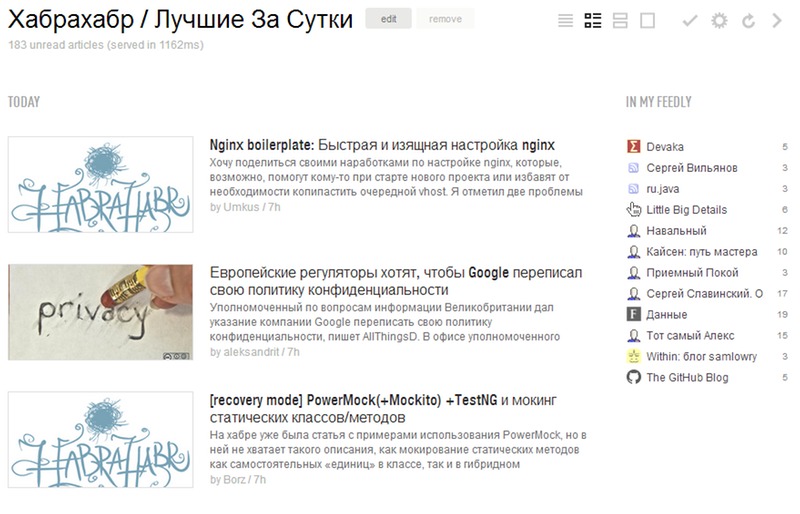This screenshot has width=800, height=514.
Task: Open the Тот самый Алекс feed
Action: pos(690,335)
